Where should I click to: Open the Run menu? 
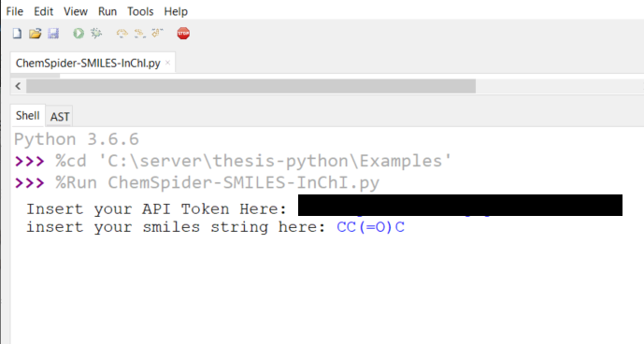click(x=107, y=11)
